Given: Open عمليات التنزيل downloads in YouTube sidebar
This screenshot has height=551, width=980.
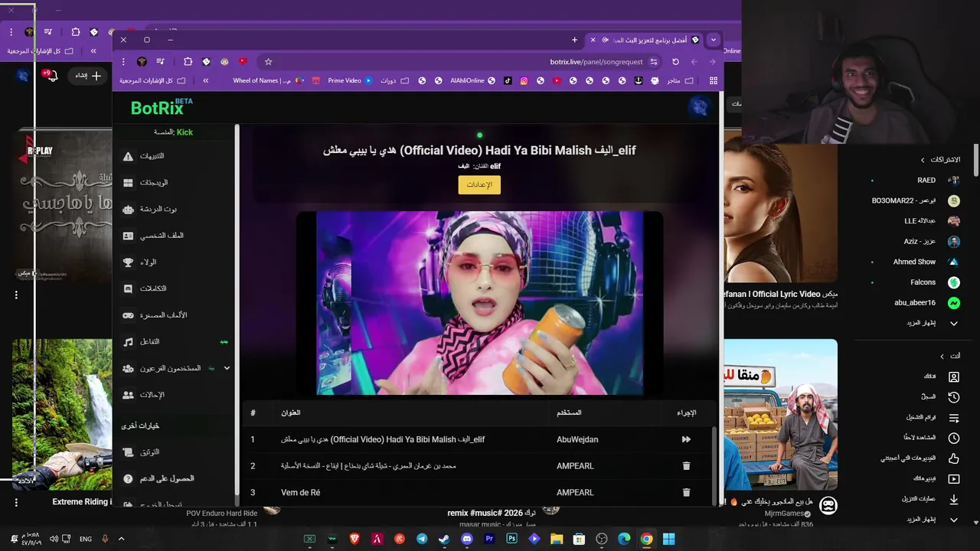Looking at the screenshot, I should (x=931, y=499).
